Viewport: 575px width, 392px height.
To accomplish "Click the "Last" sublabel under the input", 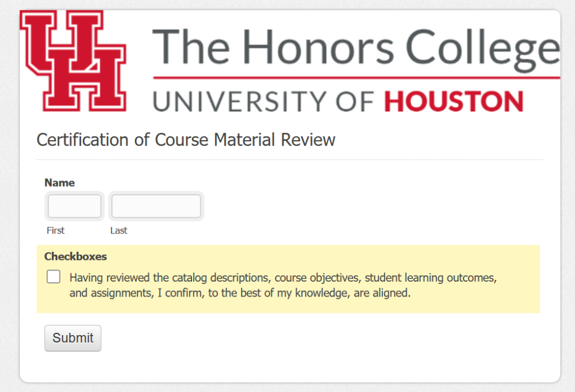I will coord(118,230).
